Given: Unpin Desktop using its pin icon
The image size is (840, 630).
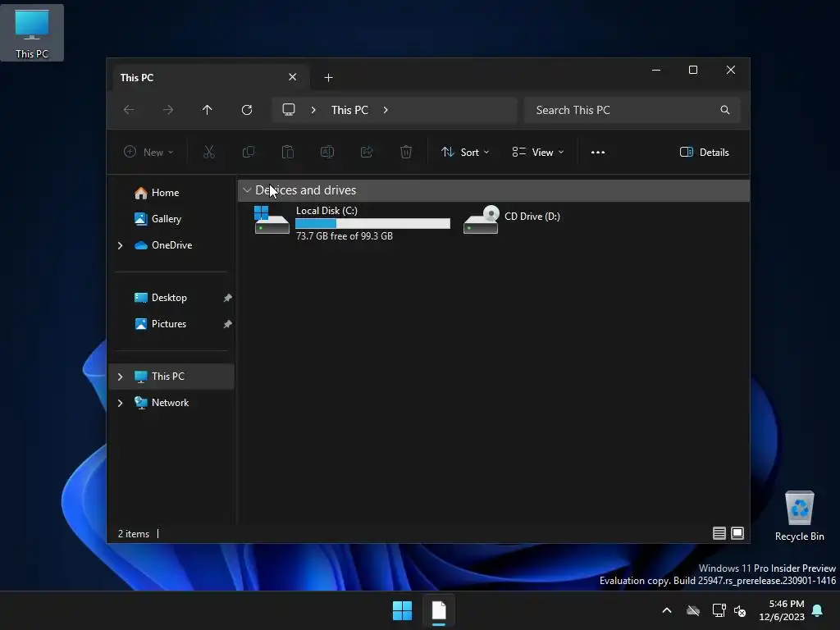Looking at the screenshot, I should tap(228, 298).
